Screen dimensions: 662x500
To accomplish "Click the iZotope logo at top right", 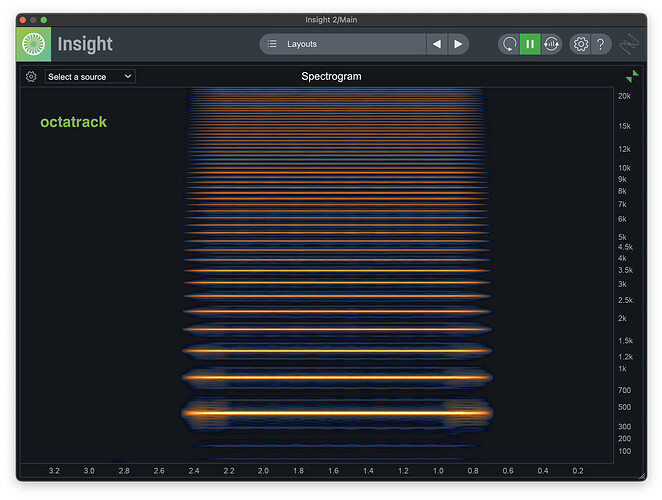I will (x=630, y=45).
